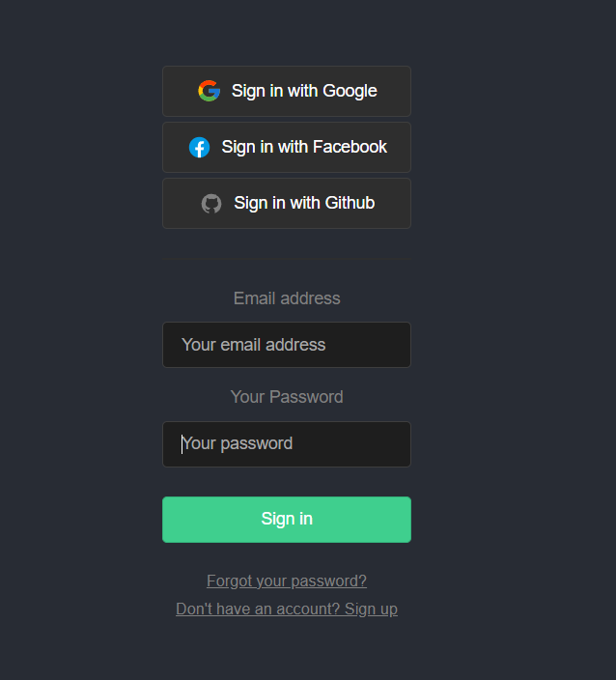Choose the Sign in with Facebook button
The height and width of the screenshot is (680, 616).
[x=287, y=147]
